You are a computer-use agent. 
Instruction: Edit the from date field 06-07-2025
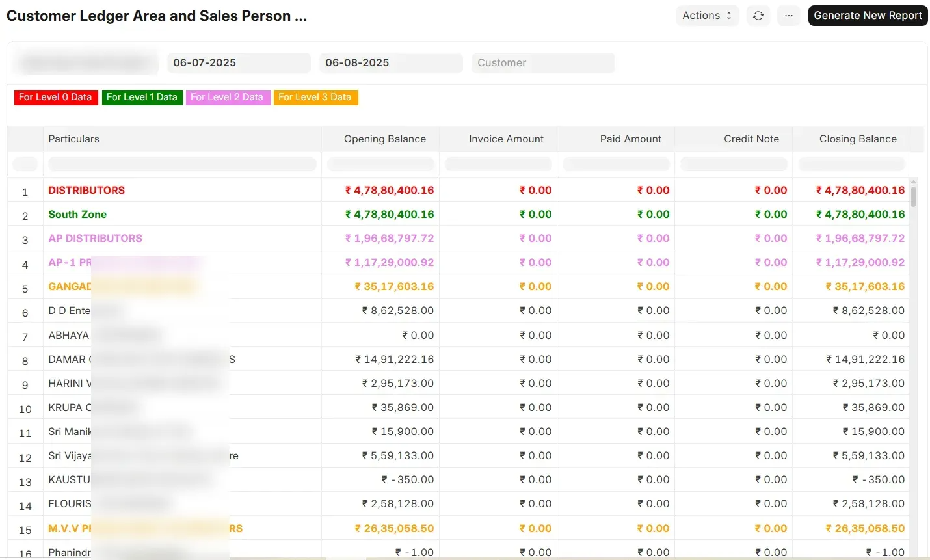239,63
